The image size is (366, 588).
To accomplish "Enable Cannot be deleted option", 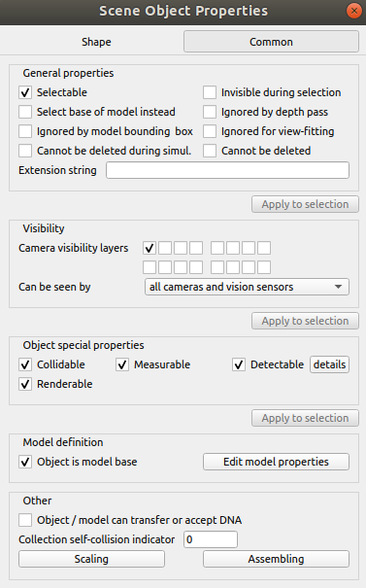I will 210,151.
